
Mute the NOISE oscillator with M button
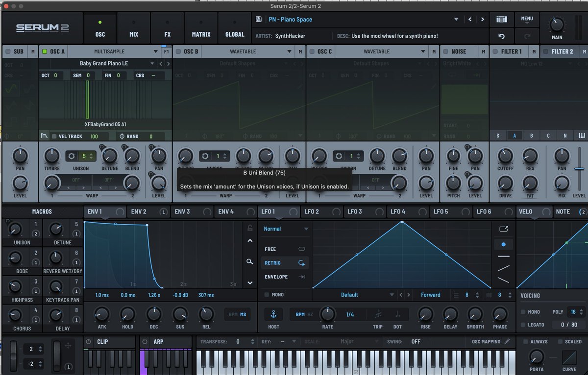[484, 51]
